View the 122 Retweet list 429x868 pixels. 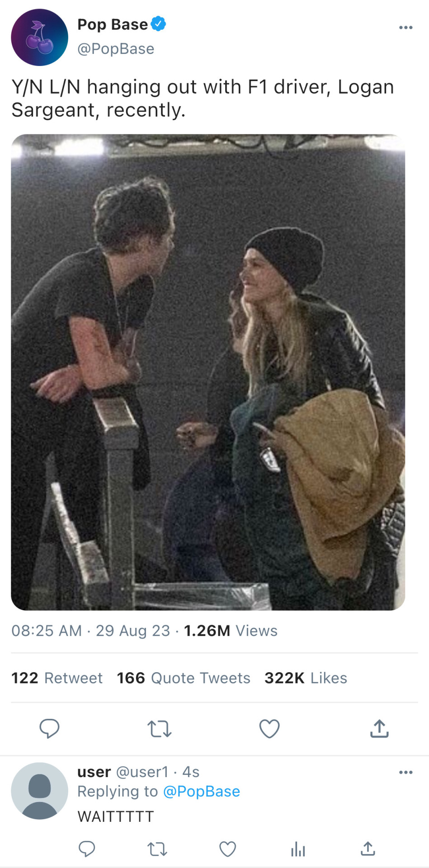pyautogui.click(x=57, y=678)
